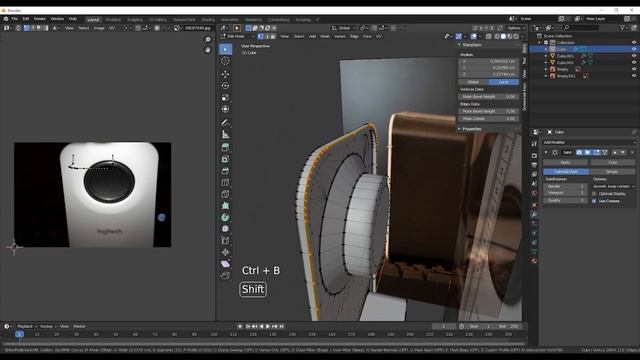Expand Cube.001 in outliner
This screenshot has width=640, height=360.
click(x=546, y=56)
